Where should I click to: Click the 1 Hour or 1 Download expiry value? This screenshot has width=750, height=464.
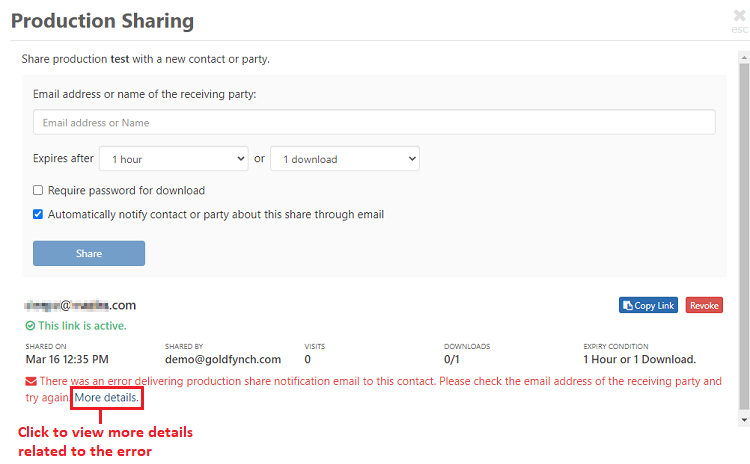tap(639, 359)
